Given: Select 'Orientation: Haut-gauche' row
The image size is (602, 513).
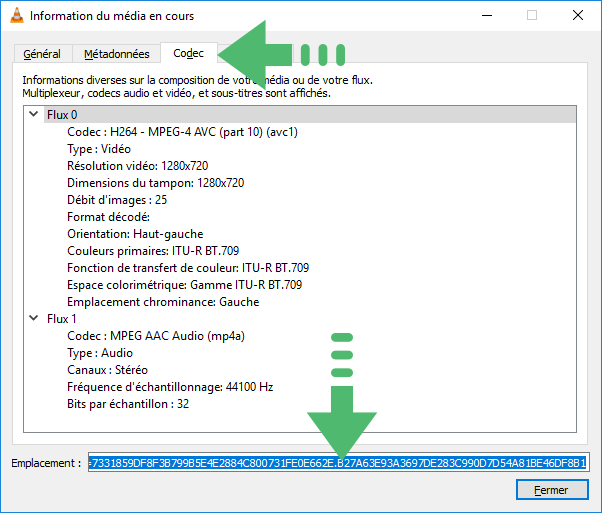Looking at the screenshot, I should [135, 234].
